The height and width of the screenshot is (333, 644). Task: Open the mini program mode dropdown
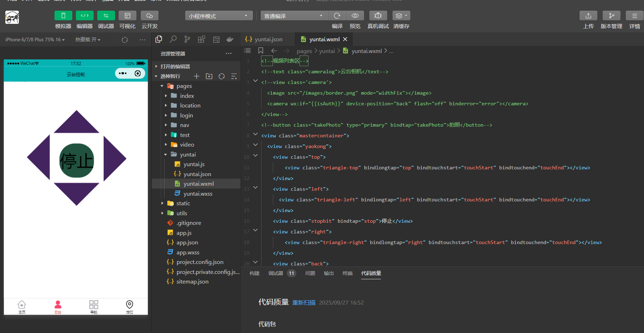pyautogui.click(x=219, y=16)
